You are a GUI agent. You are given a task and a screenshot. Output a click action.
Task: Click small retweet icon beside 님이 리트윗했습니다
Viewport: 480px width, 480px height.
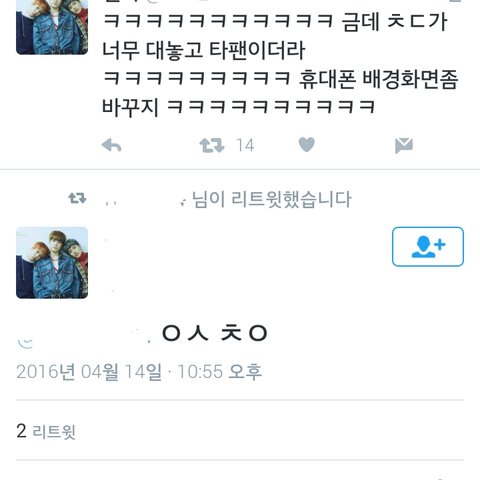coord(77,198)
